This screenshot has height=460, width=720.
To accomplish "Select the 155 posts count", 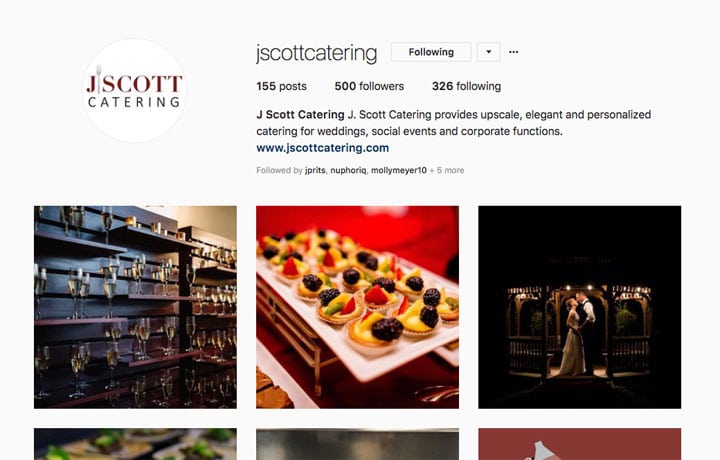I will pyautogui.click(x=281, y=86).
